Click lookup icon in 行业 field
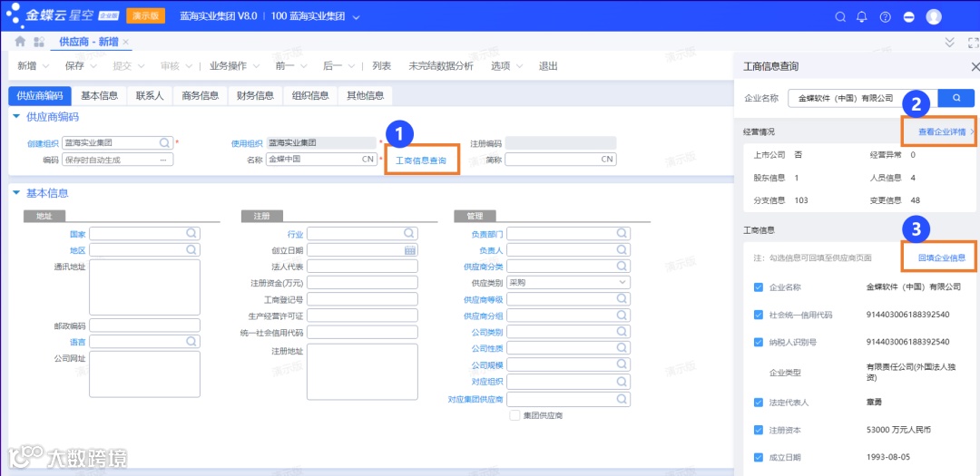Viewport: 980px width, 476px height. pyautogui.click(x=408, y=234)
